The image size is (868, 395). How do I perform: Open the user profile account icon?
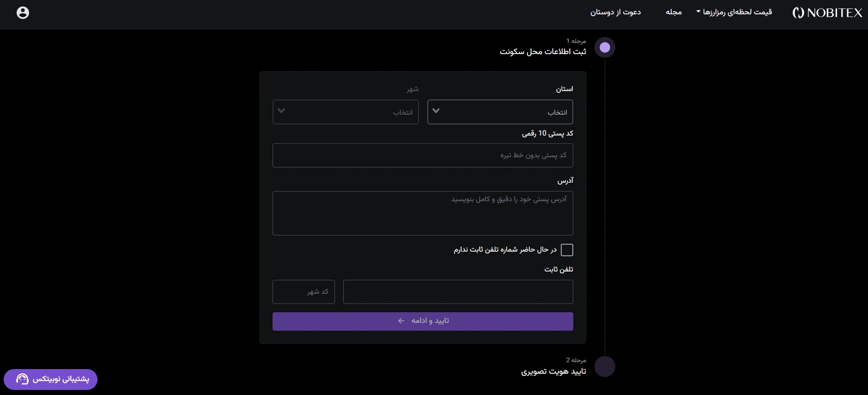coord(23,12)
